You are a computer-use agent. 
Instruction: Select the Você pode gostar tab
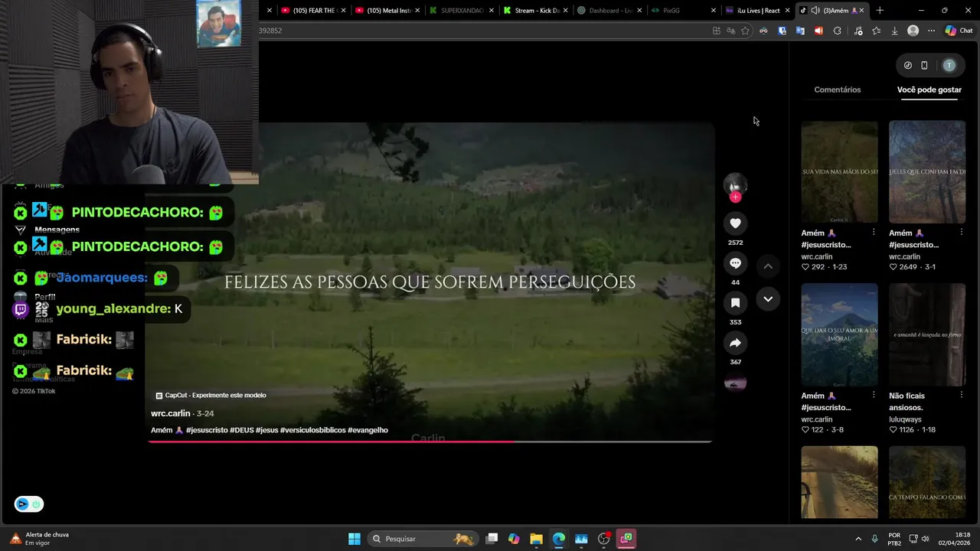click(929, 90)
